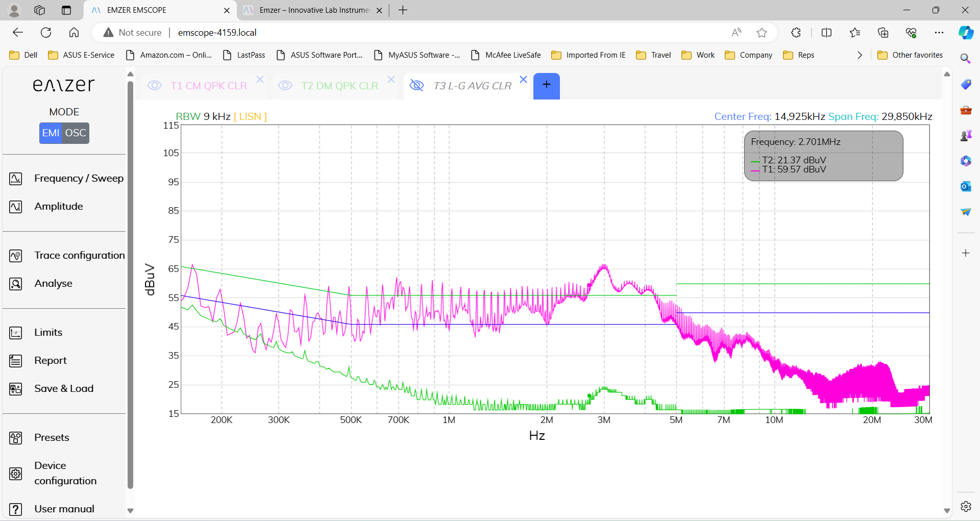Open Other favorites folder
Screen dimensions: 980x521
click(910, 55)
